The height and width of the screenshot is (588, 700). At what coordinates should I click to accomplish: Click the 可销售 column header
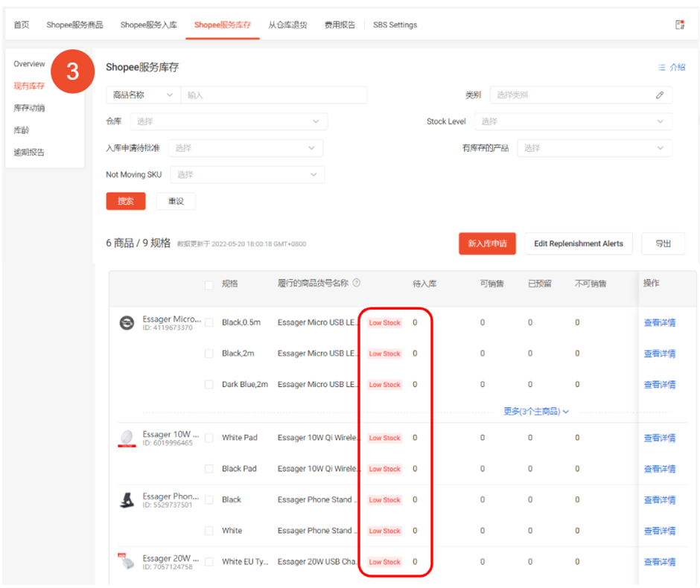pyautogui.click(x=492, y=284)
